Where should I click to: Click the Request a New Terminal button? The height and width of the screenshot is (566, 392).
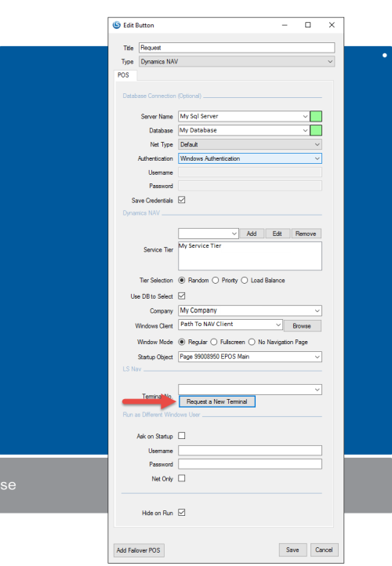coord(217,401)
